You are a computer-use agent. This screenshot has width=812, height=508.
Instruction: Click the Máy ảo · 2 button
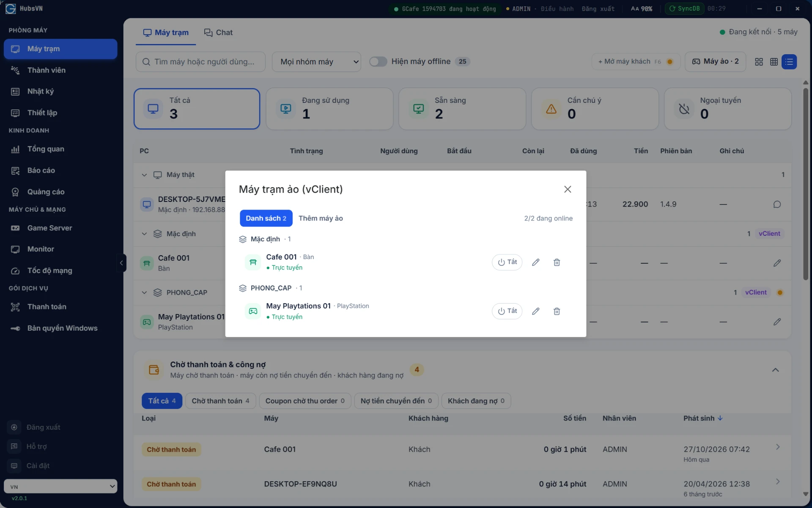coord(715,62)
